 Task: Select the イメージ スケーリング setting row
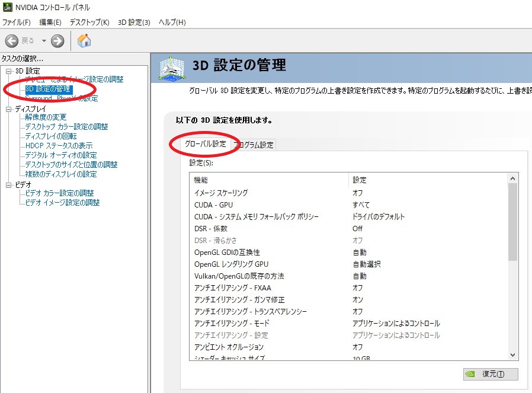pos(348,193)
